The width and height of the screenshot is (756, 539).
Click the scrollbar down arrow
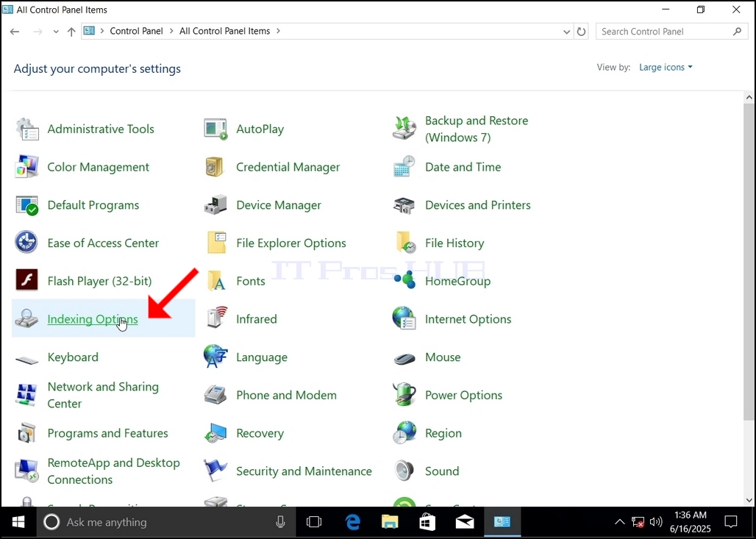coord(749,501)
